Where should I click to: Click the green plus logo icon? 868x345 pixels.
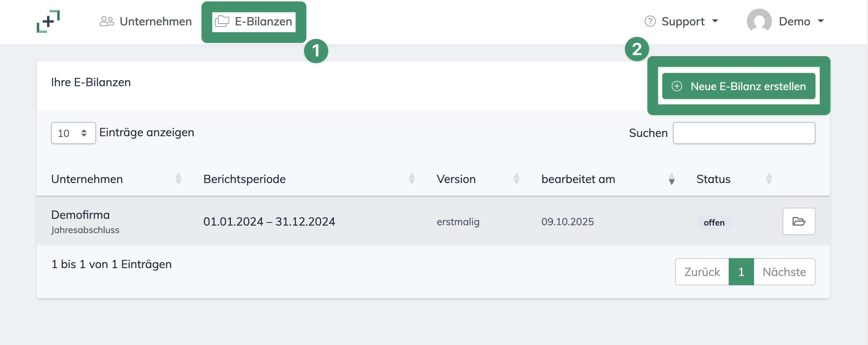(x=48, y=21)
